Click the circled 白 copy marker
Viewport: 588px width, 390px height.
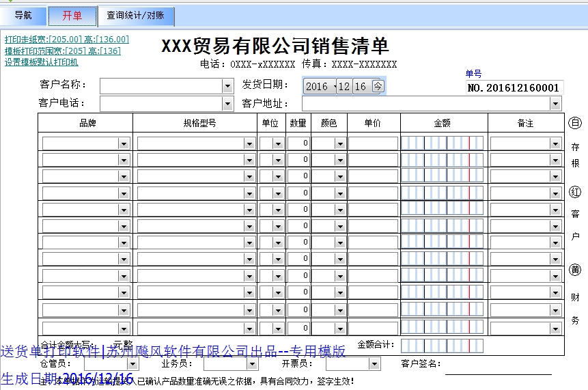pos(575,123)
